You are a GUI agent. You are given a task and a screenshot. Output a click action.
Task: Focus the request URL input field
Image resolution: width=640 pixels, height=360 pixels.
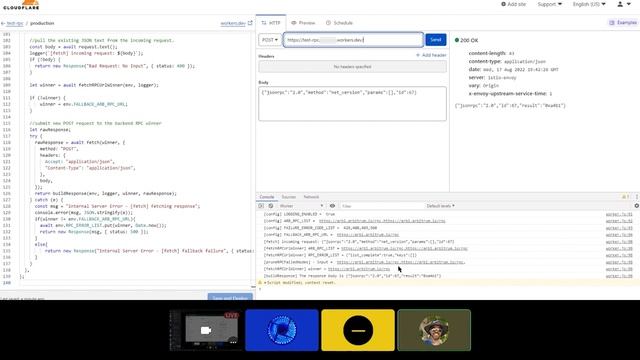[x=353, y=40]
